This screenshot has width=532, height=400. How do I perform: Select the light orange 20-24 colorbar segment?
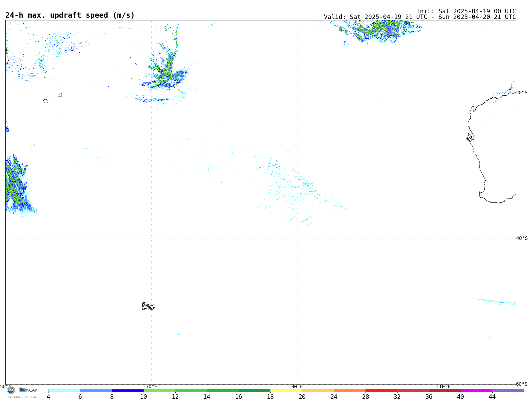pyautogui.click(x=318, y=390)
